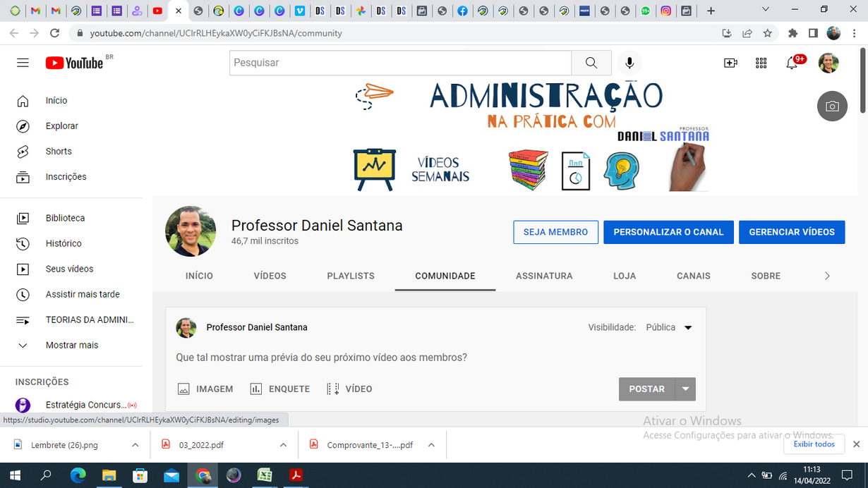Open the YouTube apps grid icon
Viewport: 868px width, 488px height.
click(761, 63)
